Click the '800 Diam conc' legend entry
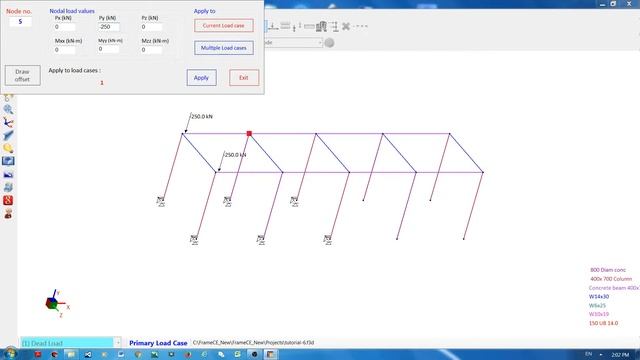The image size is (640, 360). 608,270
